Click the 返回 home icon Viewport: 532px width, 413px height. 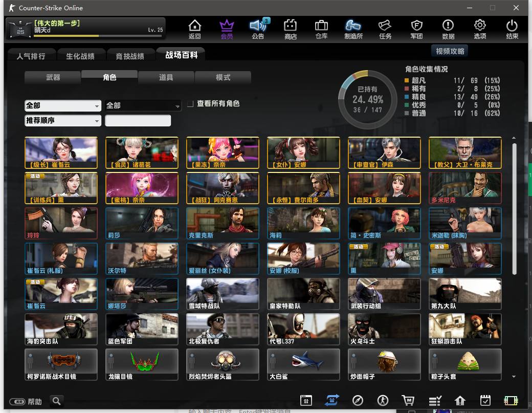[195, 29]
